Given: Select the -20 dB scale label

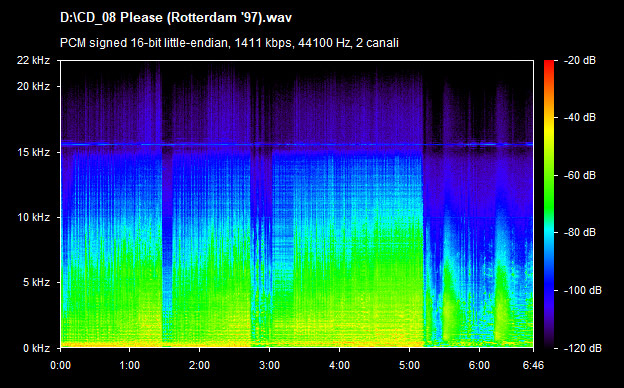Looking at the screenshot, I should (580, 60).
